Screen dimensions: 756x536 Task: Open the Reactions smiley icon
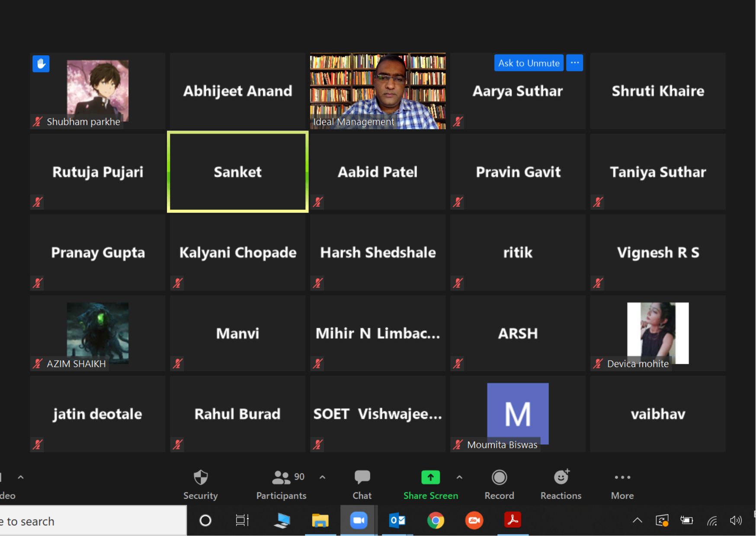(561, 477)
